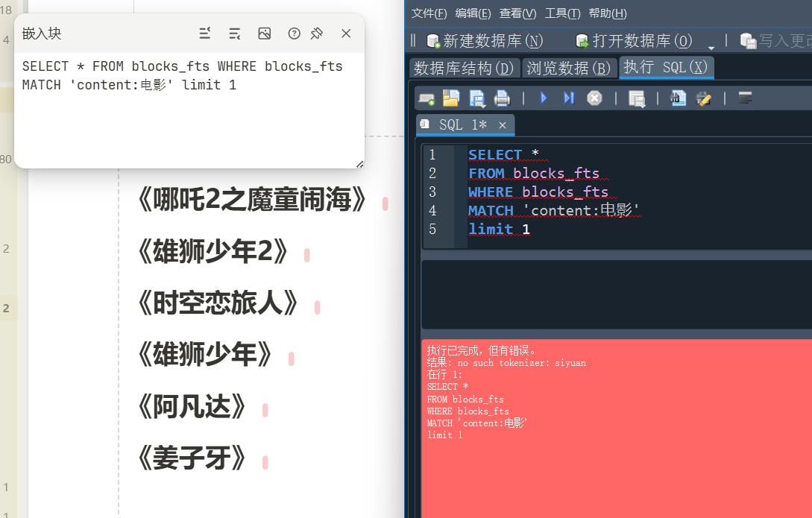This screenshot has width=812, height=518.
Task: Open find and replace pencil icon
Action: (703, 98)
